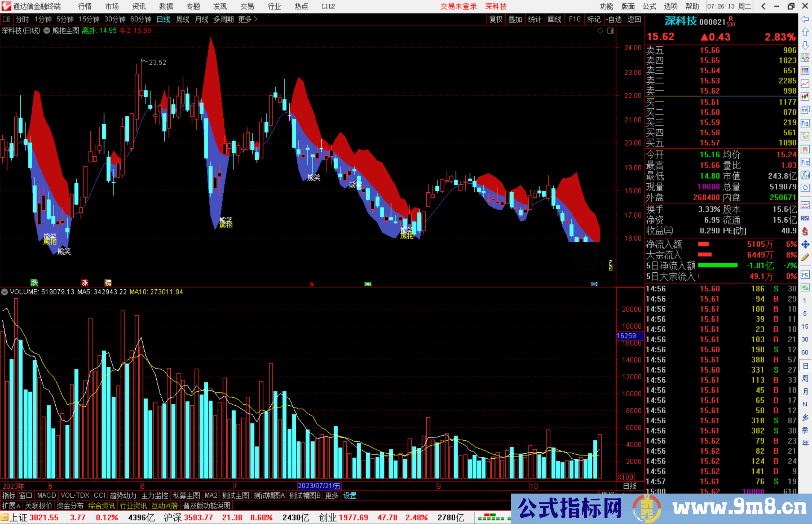This screenshot has width=812, height=524.
Task: Open the 行情 menu
Action: [85, 6]
